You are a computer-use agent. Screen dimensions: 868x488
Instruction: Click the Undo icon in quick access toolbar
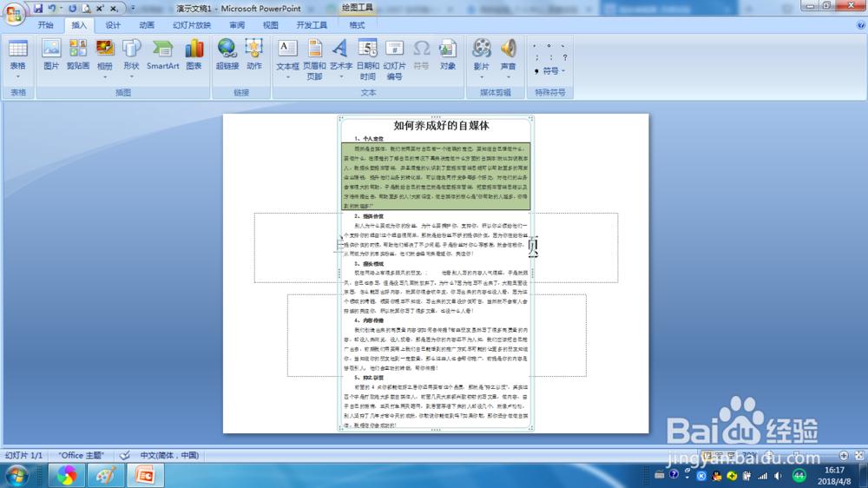(52, 9)
